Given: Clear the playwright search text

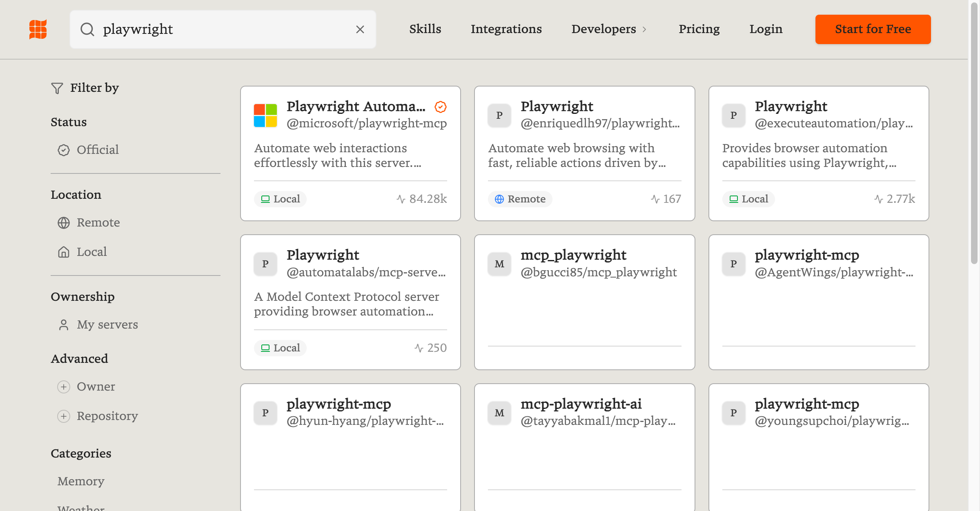Looking at the screenshot, I should coord(360,29).
